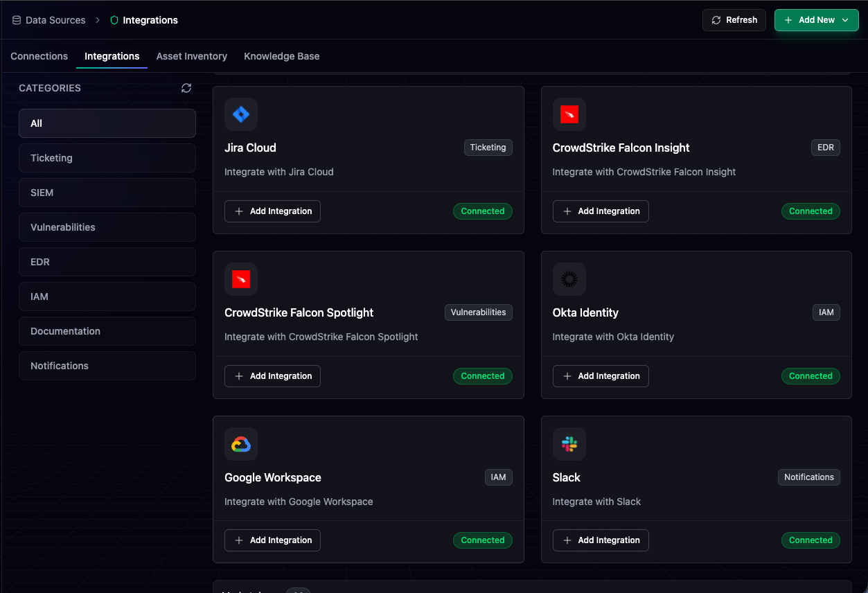
Task: Click the Okta Identity title
Action: [585, 312]
